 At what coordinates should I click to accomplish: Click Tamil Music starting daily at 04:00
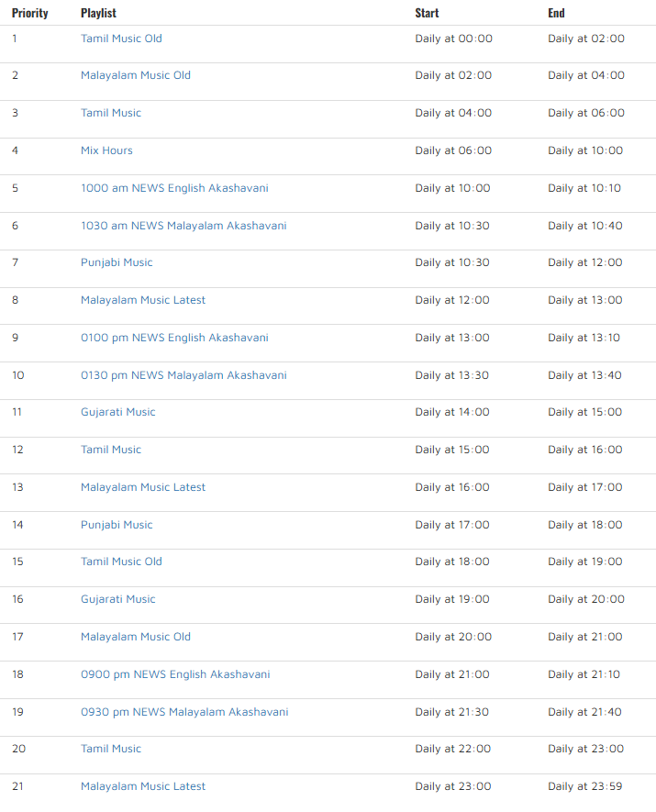111,113
